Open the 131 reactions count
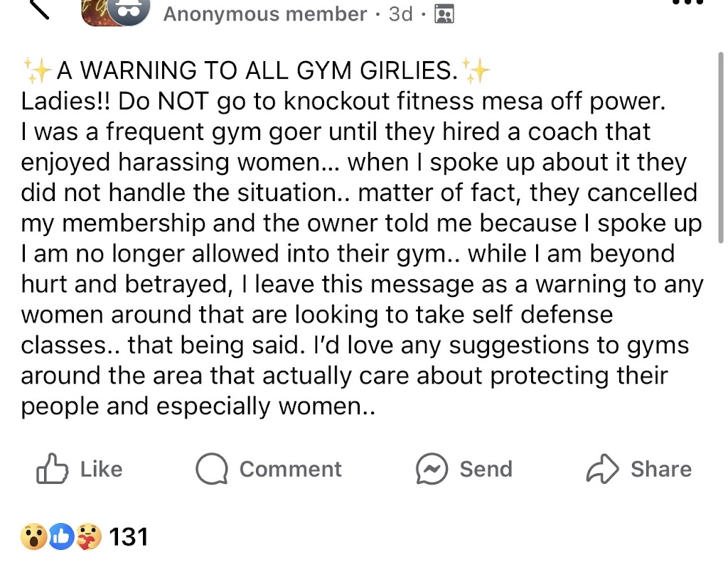Image resolution: width=728 pixels, height=567 pixels. pyautogui.click(x=129, y=536)
